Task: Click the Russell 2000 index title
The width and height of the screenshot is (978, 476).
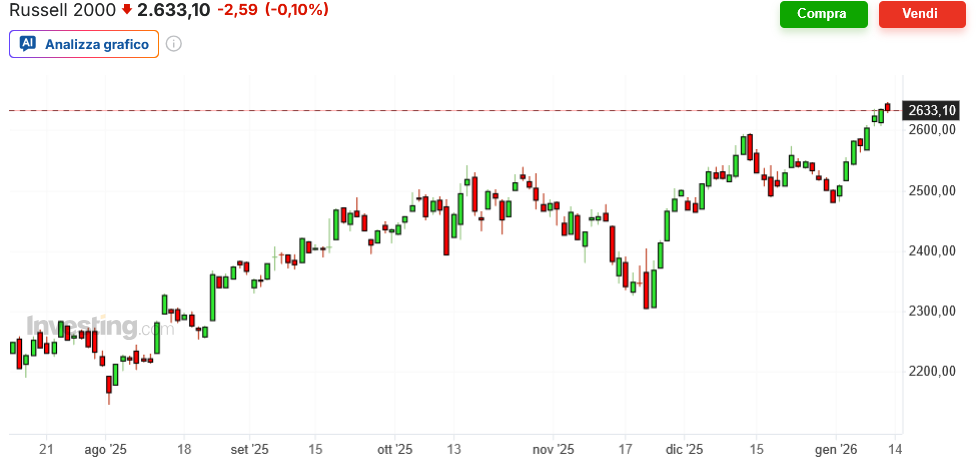Action: click(59, 10)
